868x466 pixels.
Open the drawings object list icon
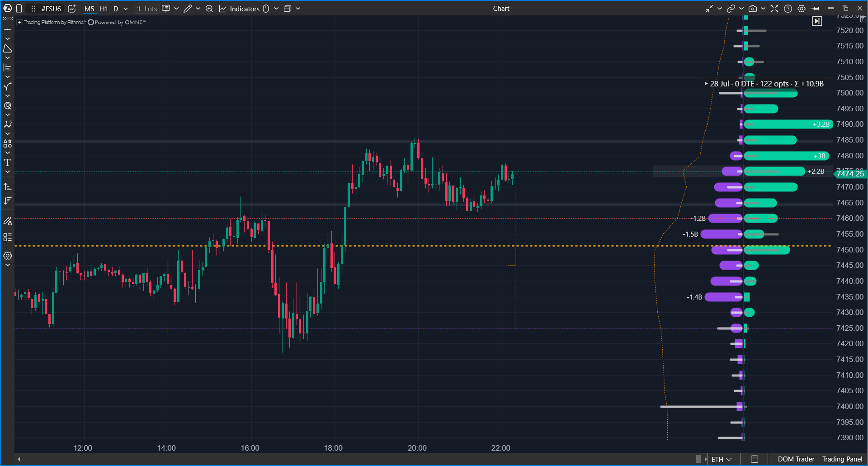(x=8, y=237)
